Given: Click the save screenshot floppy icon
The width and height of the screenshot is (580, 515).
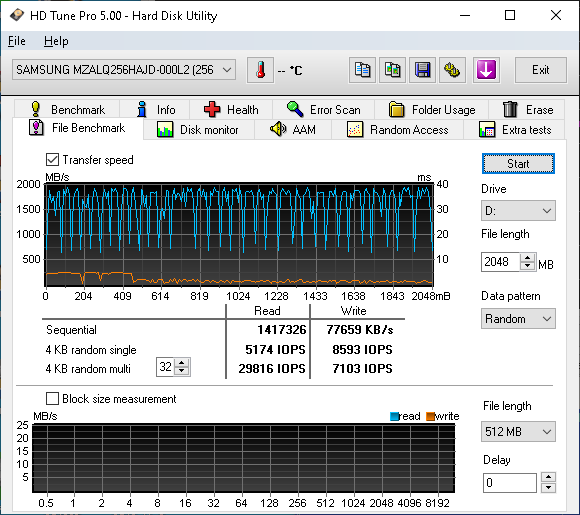Looking at the screenshot, I should [422, 70].
